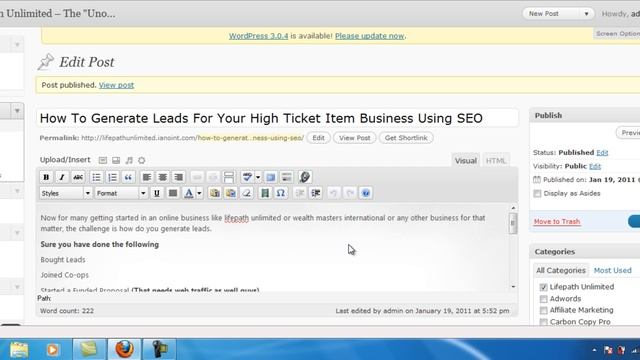Apply italic formatting
Image resolution: width=640 pixels, height=360 pixels.
point(62,177)
